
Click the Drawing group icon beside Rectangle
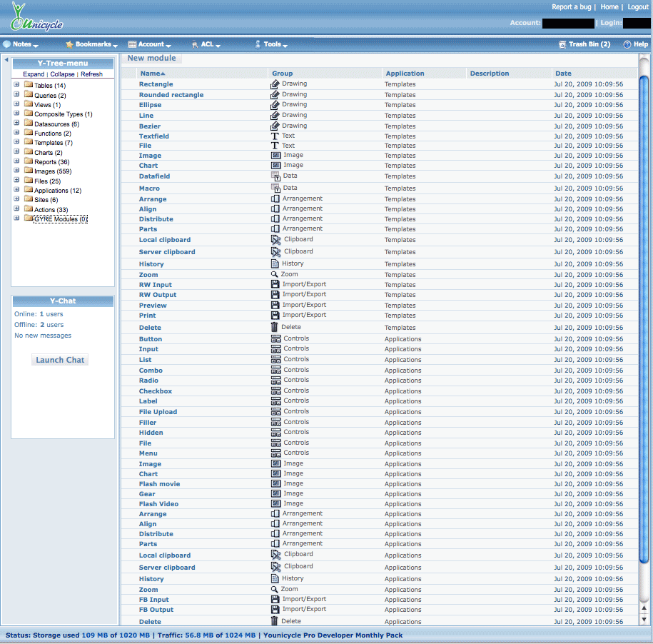coord(275,84)
